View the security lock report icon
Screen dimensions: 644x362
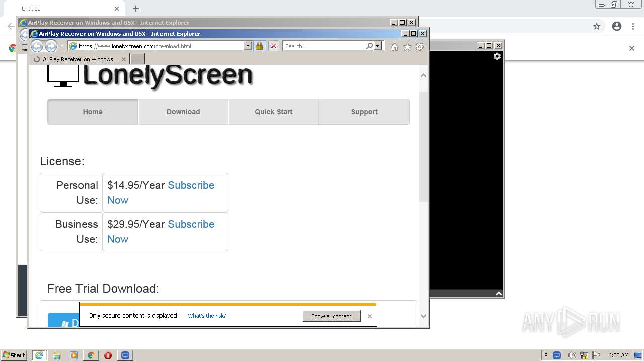pos(259,46)
